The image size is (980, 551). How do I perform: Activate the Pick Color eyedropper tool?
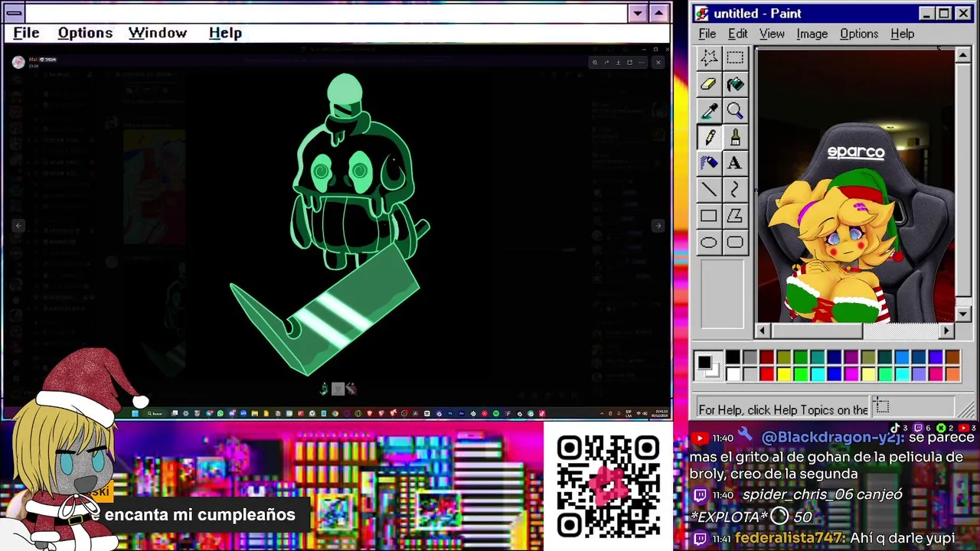[709, 111]
